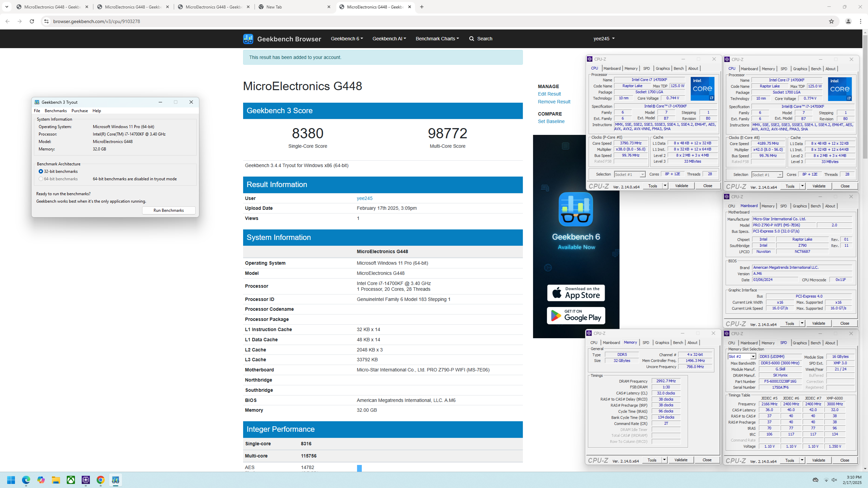
Task: Open the yee245 user link in Result Information
Action: (364, 198)
